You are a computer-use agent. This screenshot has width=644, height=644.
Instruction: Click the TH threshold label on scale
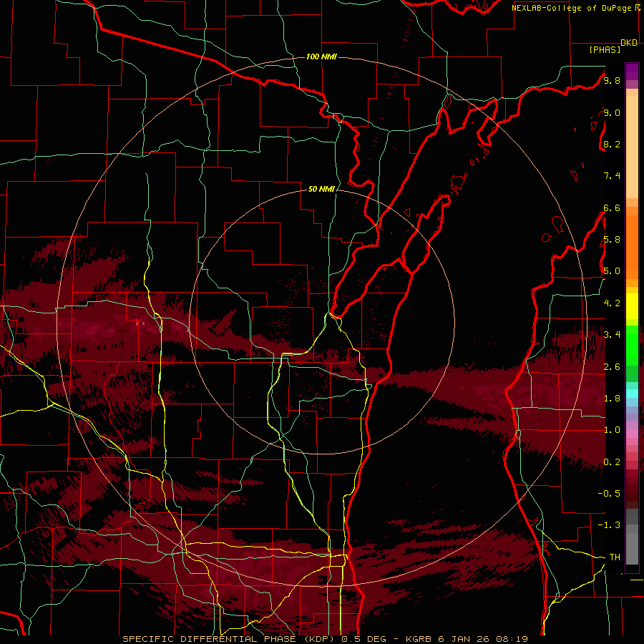point(615,557)
